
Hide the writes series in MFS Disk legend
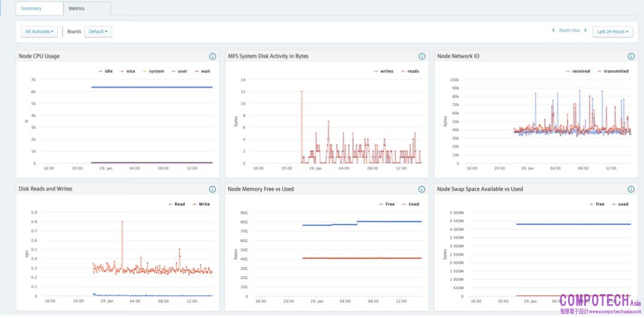pyautogui.click(x=384, y=71)
